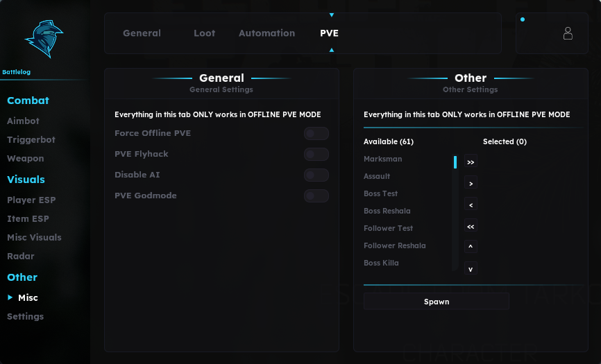The width and height of the screenshot is (601, 364).
Task: Move all entries with the >> button
Action: click(x=471, y=162)
